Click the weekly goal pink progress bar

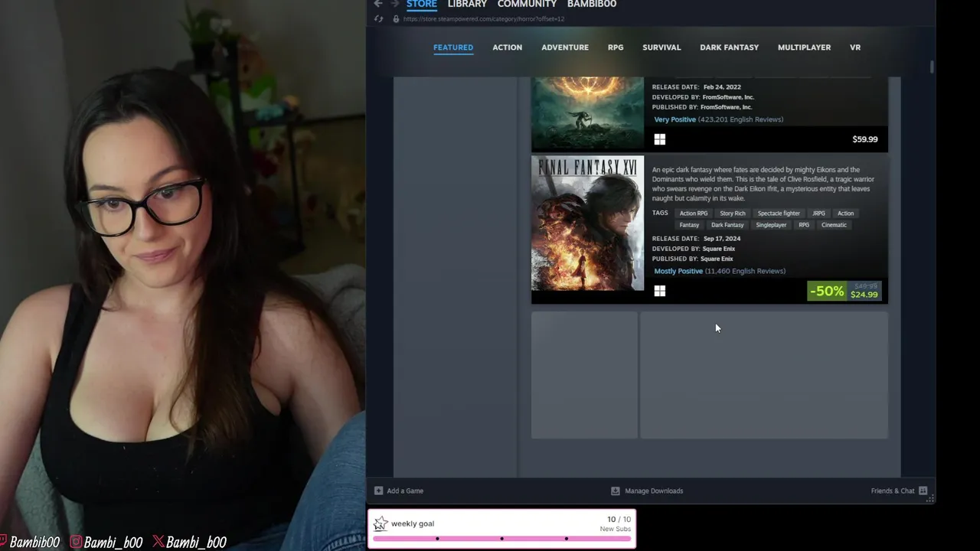[x=502, y=539]
